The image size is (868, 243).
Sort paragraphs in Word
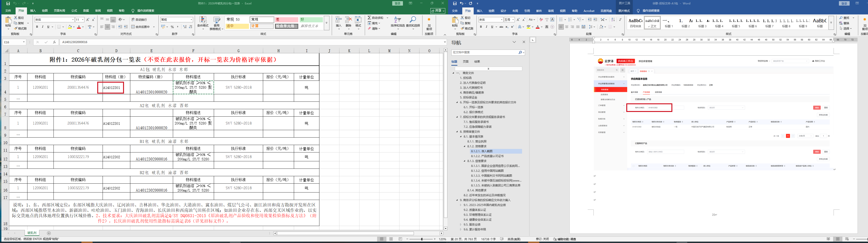pos(613,20)
